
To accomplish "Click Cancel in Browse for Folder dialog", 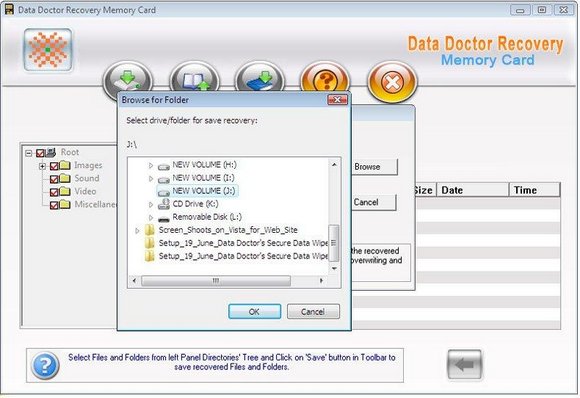I will coord(313,311).
